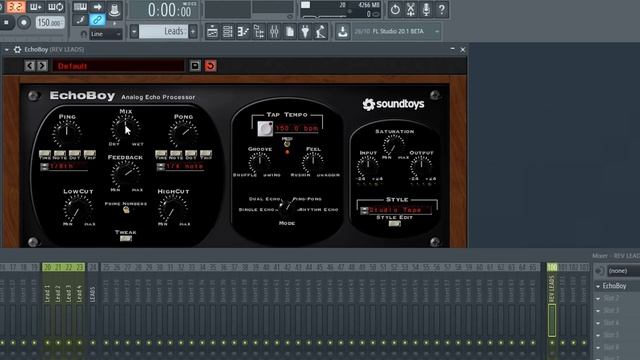Click the one-click recording microphone icon
Viewport: 640px width, 360px height.
point(426,9)
